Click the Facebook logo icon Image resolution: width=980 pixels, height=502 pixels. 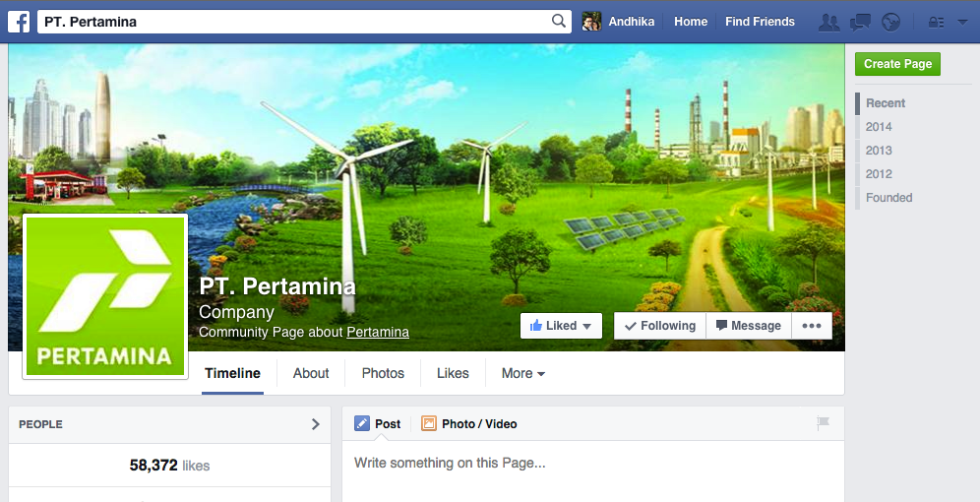pos(18,21)
